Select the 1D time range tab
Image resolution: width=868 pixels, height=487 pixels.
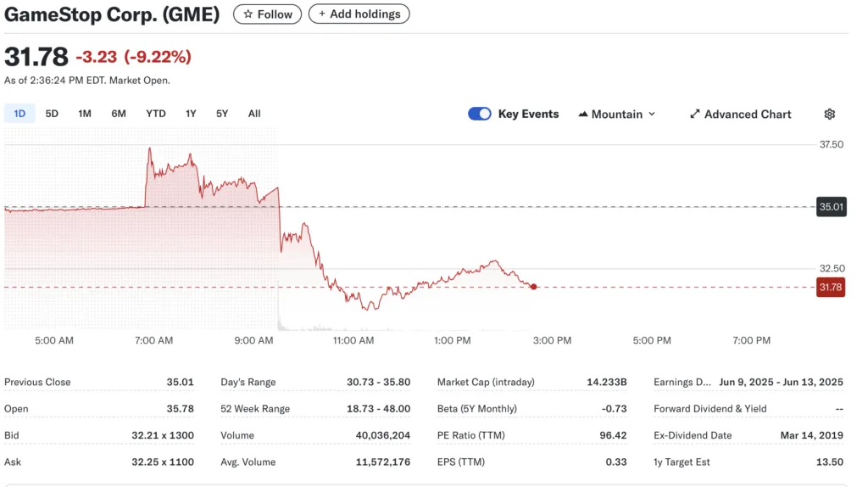[19, 114]
